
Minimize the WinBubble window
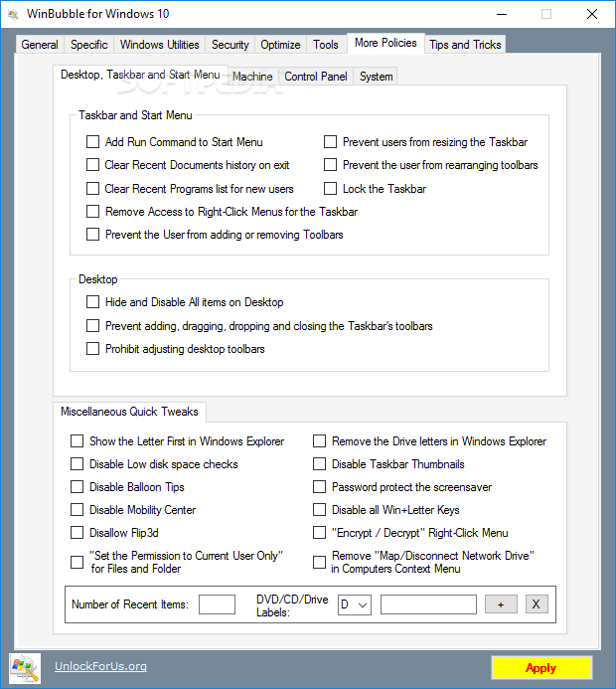pos(502,14)
